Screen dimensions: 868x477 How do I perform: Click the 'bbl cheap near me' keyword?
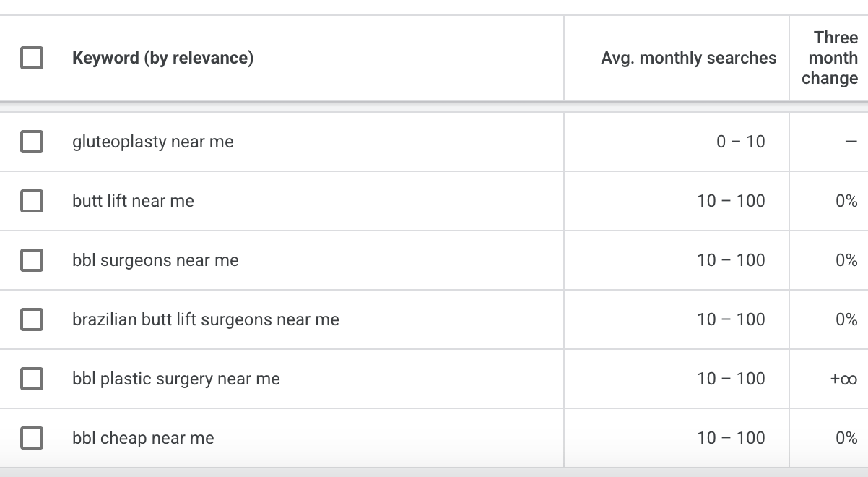(143, 438)
